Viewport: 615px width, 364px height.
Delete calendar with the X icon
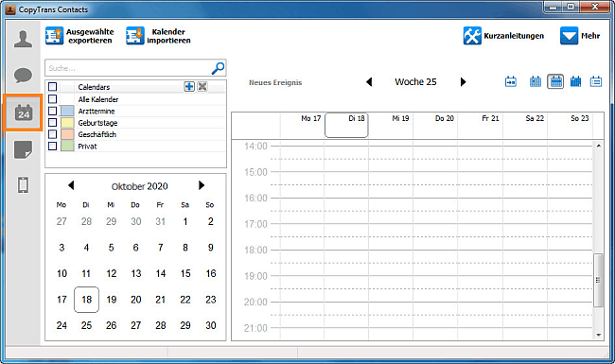pos(202,87)
